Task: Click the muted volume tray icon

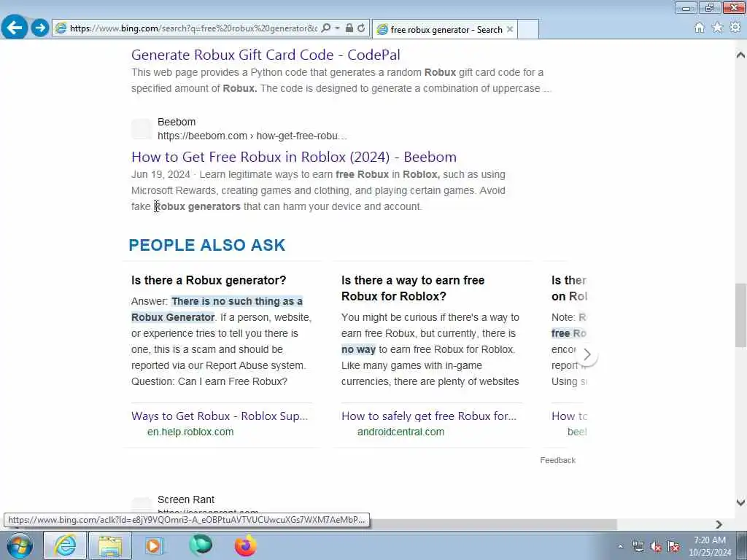Action: 656,547
